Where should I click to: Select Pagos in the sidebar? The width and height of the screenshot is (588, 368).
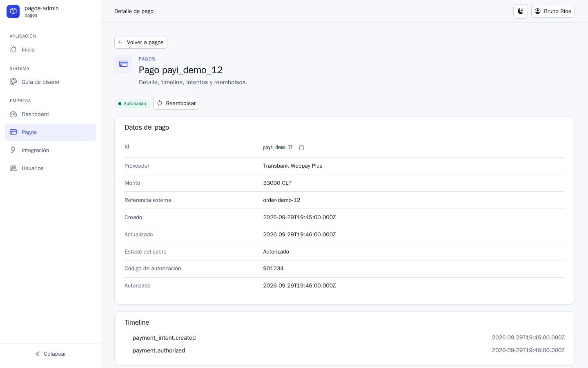coord(50,132)
